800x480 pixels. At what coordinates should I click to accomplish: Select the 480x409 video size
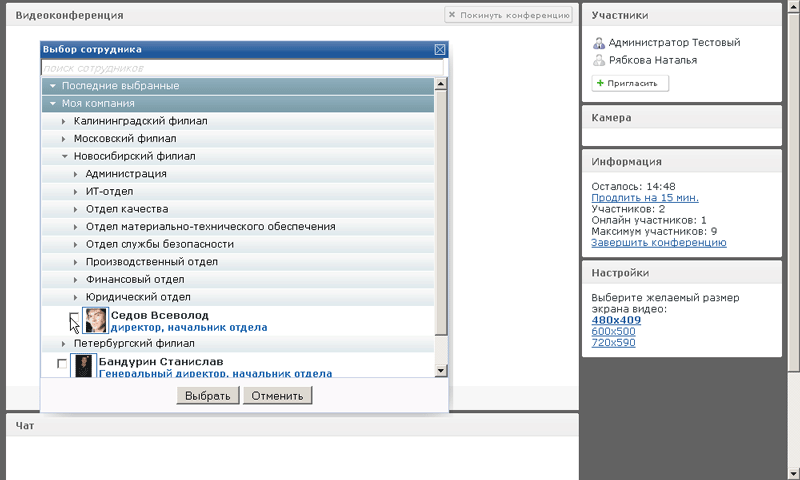(616, 320)
